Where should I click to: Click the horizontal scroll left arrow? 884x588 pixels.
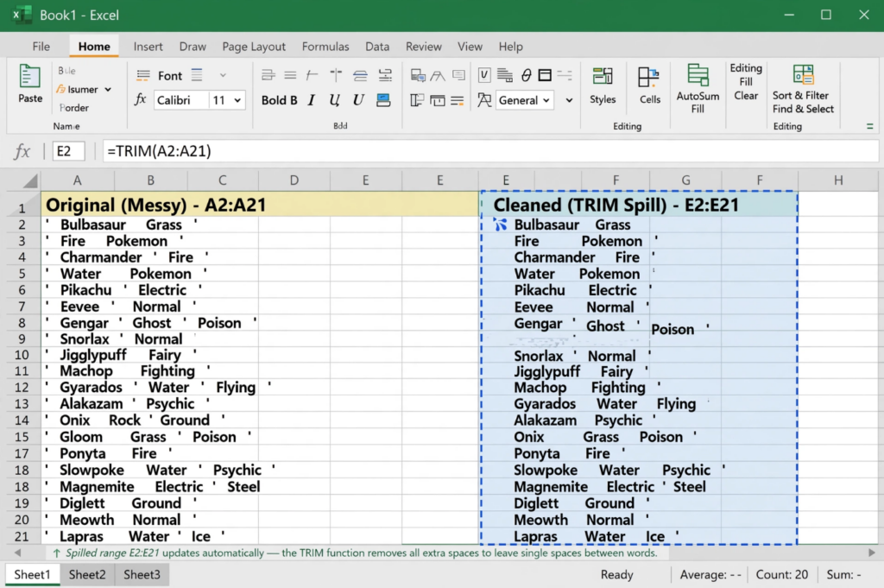tap(17, 553)
